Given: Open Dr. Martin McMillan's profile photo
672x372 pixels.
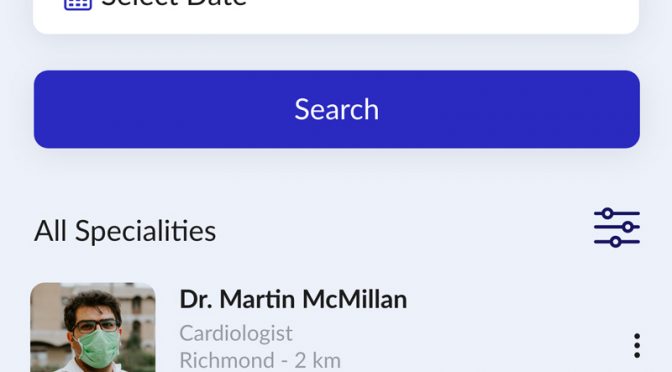Looking at the screenshot, I should [93, 327].
